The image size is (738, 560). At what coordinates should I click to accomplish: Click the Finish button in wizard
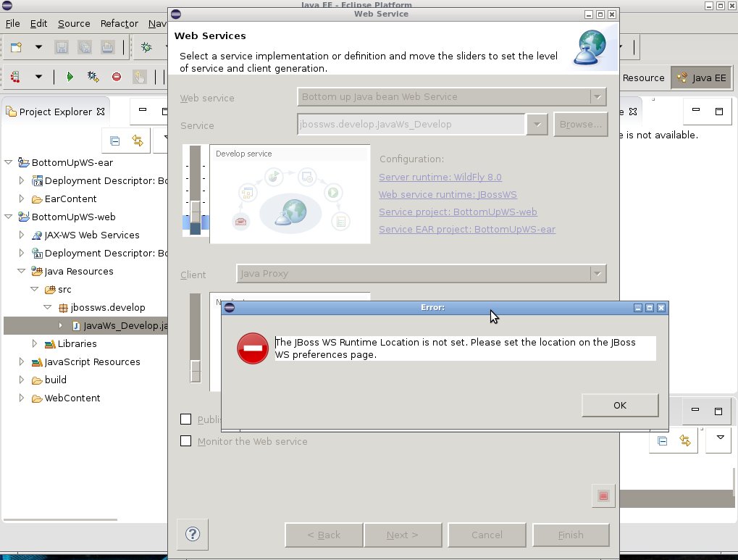[571, 535]
